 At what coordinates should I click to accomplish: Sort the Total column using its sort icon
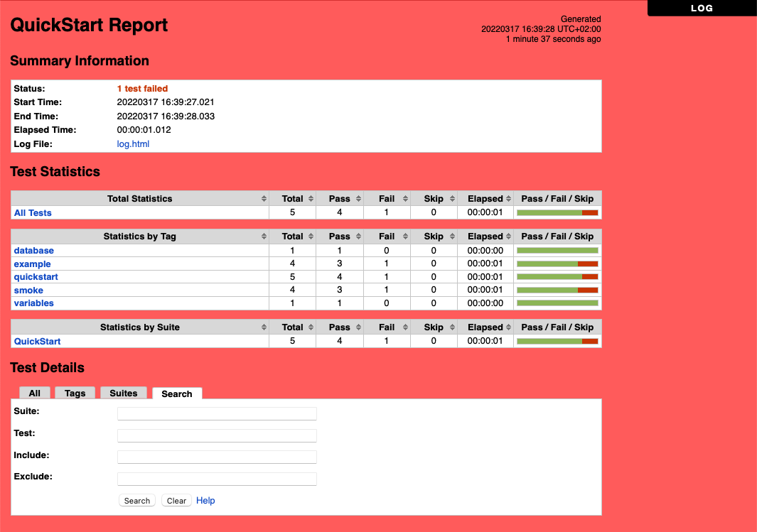click(x=311, y=198)
